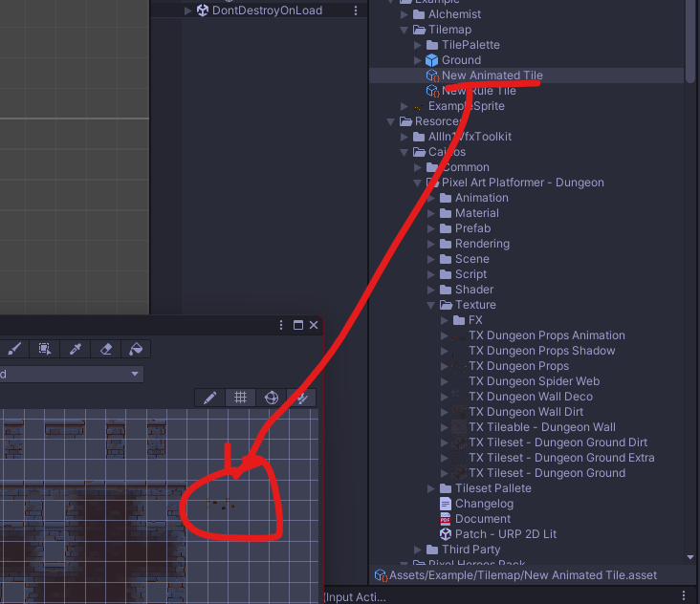Select TX Dungeon Props Animation texture
Image resolution: width=700 pixels, height=604 pixels.
547,335
